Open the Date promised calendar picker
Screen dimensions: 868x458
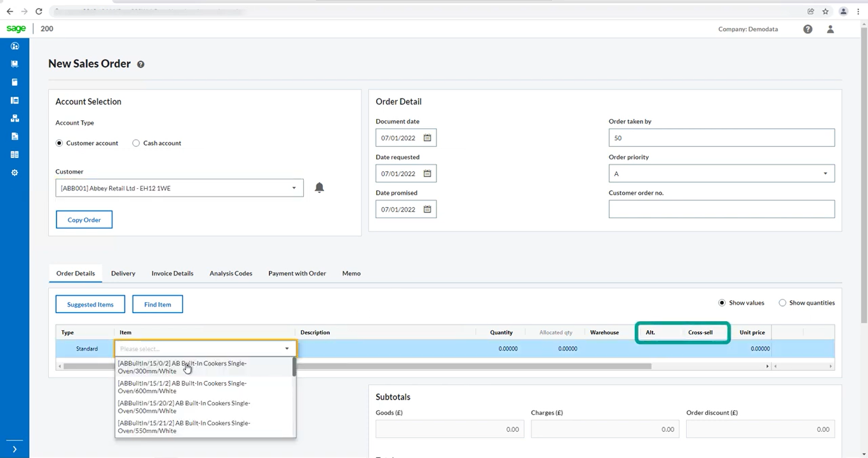[x=427, y=209]
